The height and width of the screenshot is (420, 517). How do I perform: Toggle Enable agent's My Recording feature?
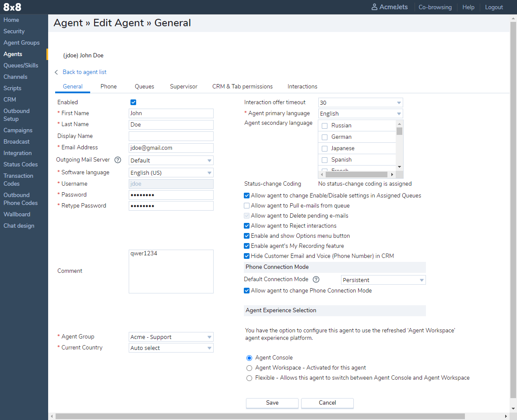point(246,246)
